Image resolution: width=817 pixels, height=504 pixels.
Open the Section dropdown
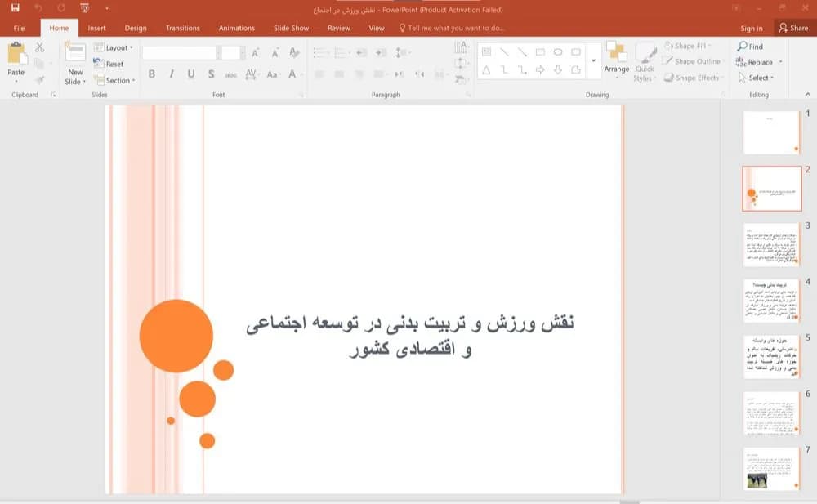pos(114,80)
